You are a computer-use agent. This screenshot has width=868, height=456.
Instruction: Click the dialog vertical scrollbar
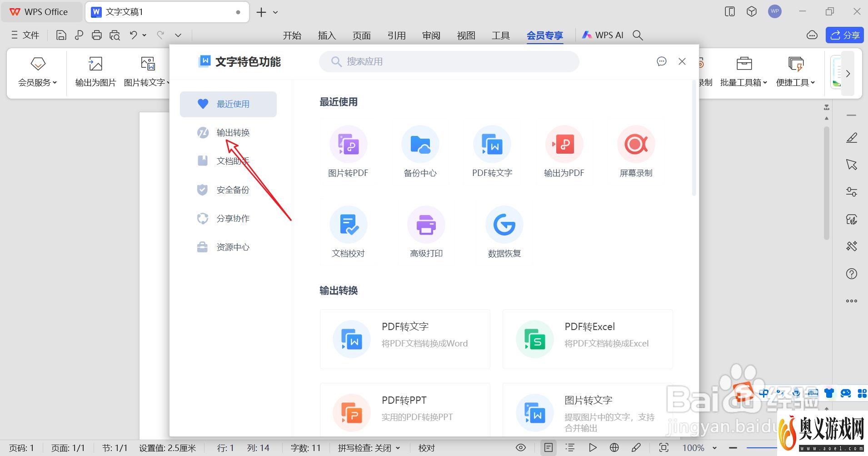pos(694,139)
